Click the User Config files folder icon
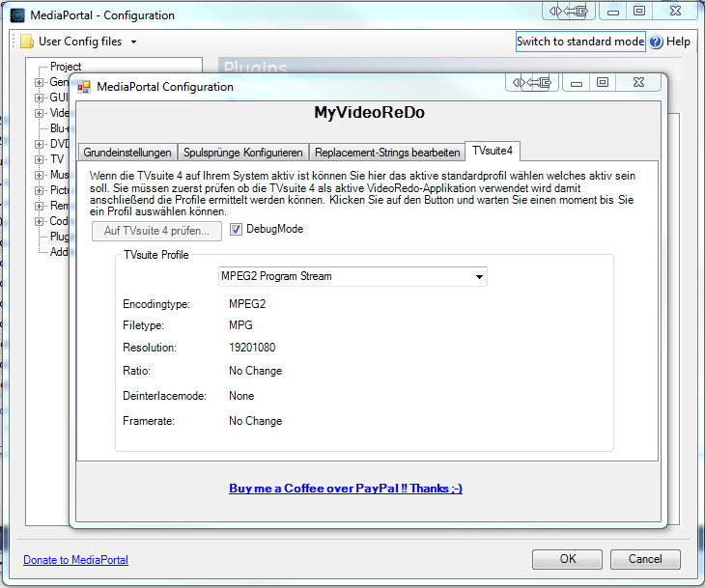The height and width of the screenshot is (588, 705). point(27,42)
